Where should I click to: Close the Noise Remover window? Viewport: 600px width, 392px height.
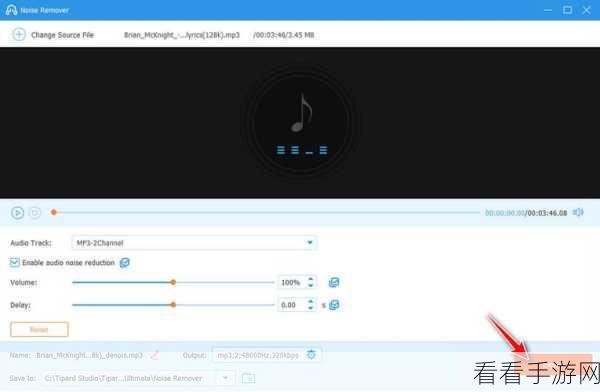tap(586, 10)
